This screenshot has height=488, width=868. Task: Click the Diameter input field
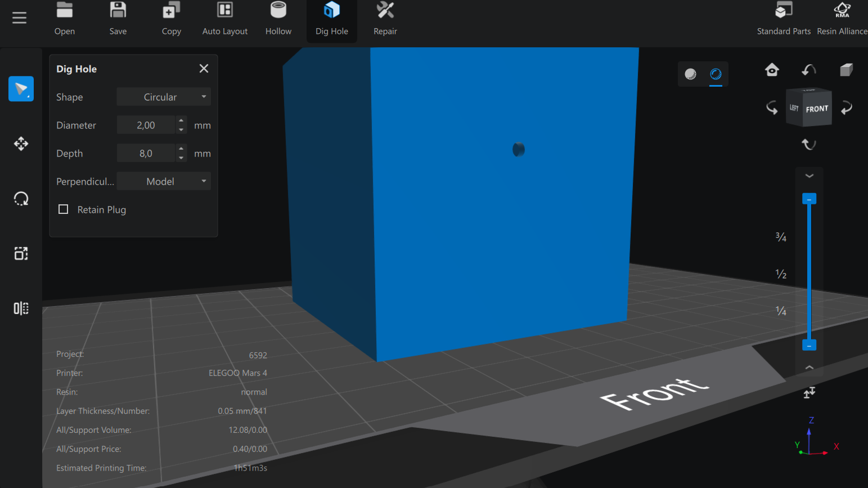tap(146, 125)
